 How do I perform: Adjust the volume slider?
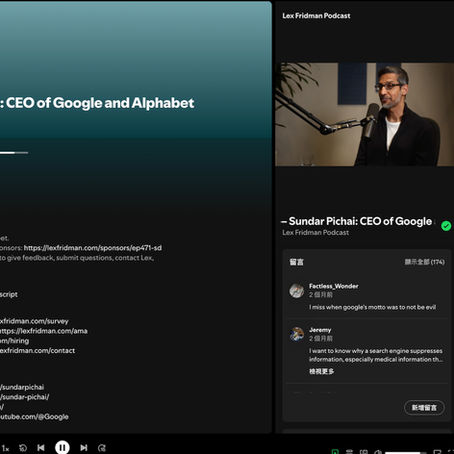pyautogui.click(x=406, y=453)
